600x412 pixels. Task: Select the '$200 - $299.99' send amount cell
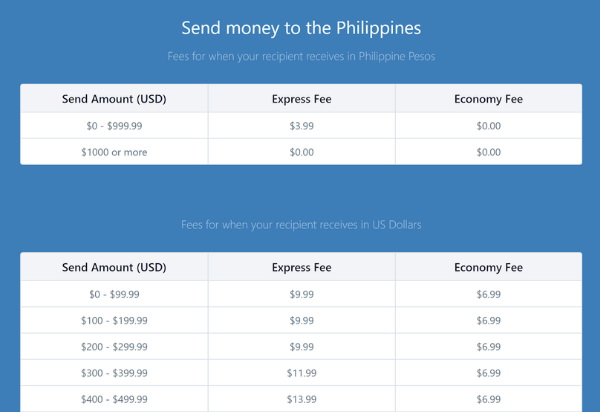pos(114,346)
